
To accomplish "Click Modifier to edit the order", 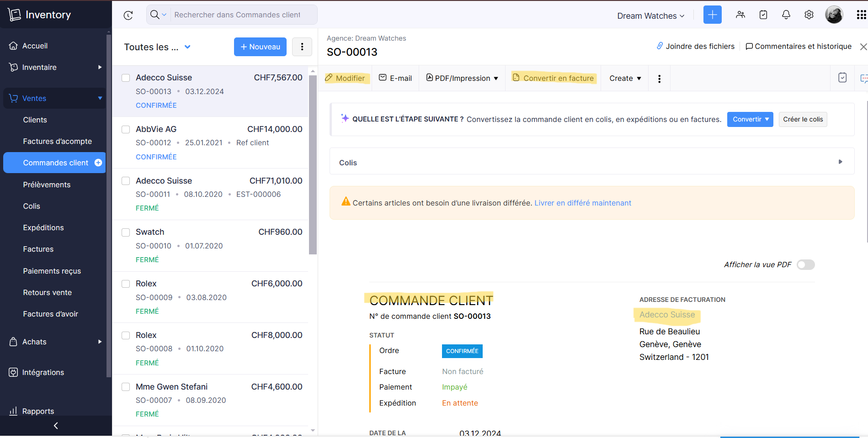I will coord(345,78).
